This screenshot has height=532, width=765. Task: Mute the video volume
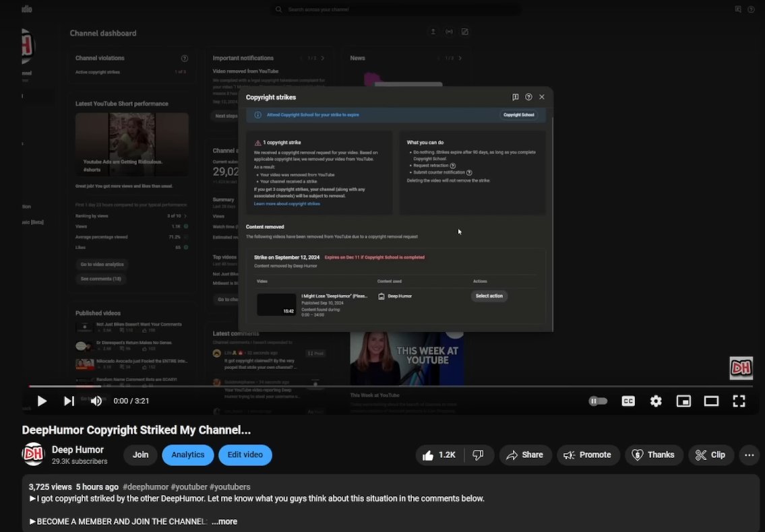pos(96,401)
